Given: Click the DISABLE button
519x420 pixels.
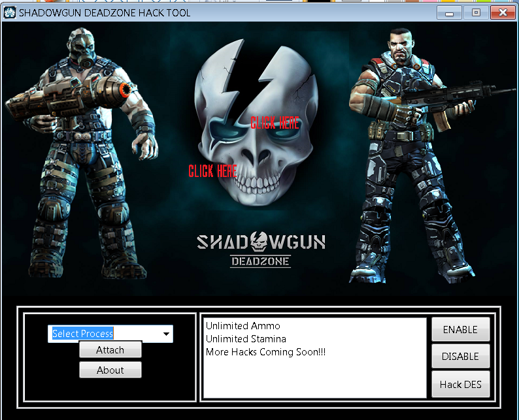Looking at the screenshot, I should pyautogui.click(x=460, y=356).
